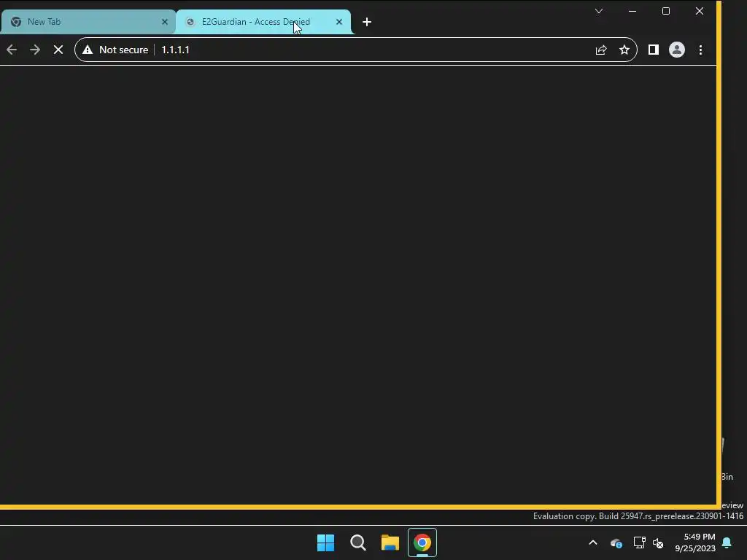Go back to previous page
The image size is (747, 560).
[12, 50]
